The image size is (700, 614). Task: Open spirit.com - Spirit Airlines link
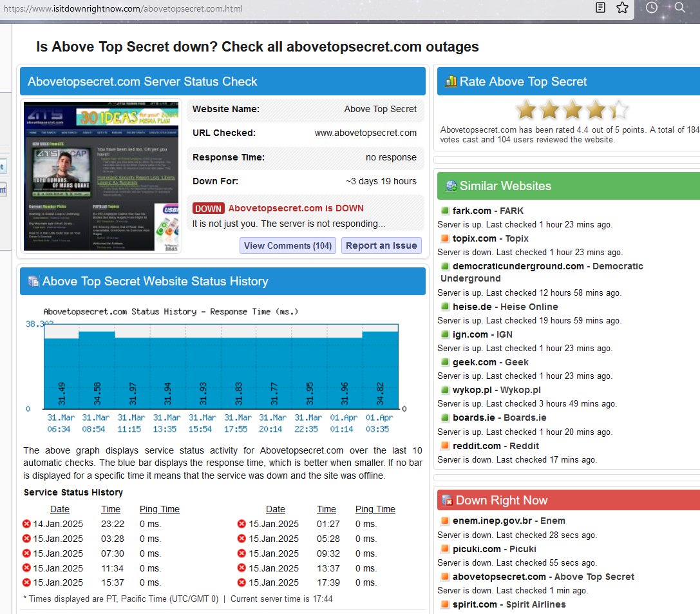tap(509, 604)
